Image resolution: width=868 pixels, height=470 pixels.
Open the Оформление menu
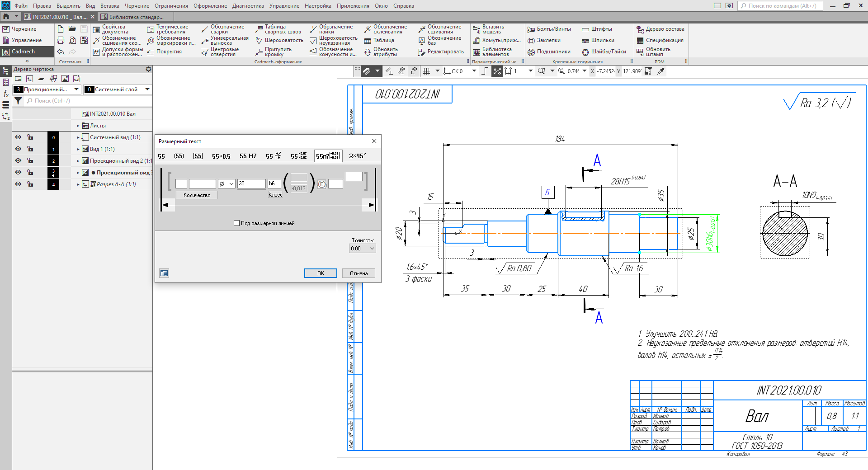click(210, 6)
